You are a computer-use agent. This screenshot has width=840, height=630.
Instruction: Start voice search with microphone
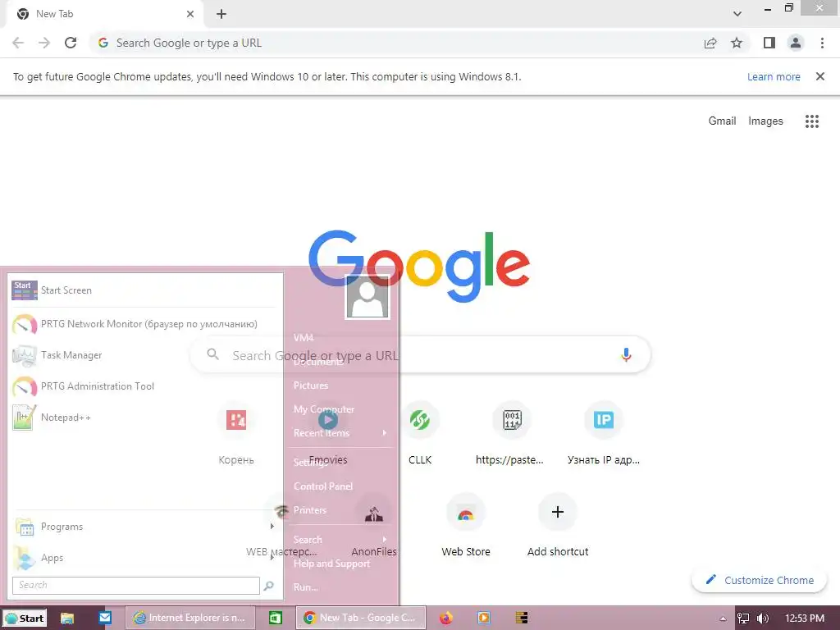pyautogui.click(x=626, y=354)
